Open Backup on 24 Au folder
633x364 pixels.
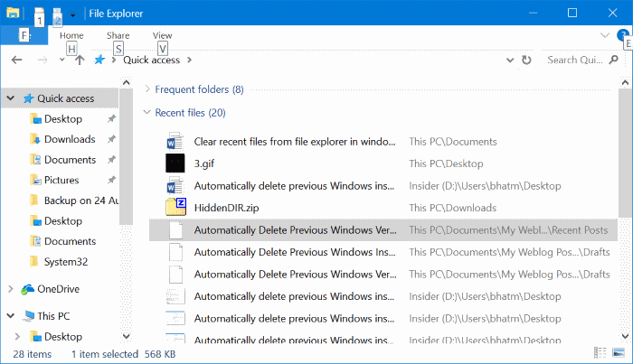tap(80, 201)
